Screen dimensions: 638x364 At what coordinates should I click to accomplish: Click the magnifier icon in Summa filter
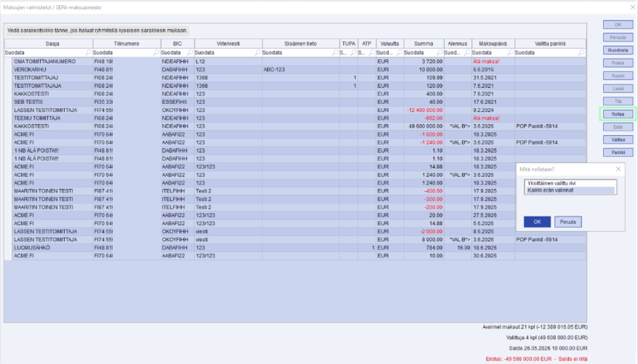[439, 53]
